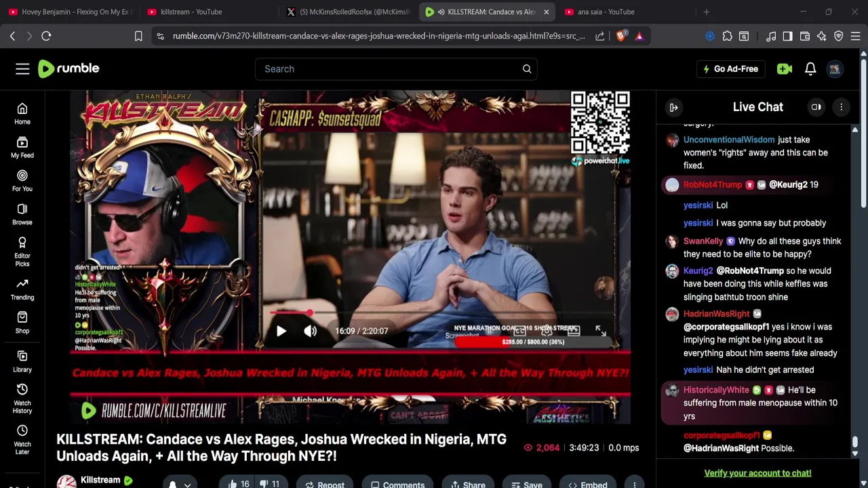Open the Brave Leo AI sparkle icon
The width and height of the screenshot is (868, 488).
click(x=821, y=36)
